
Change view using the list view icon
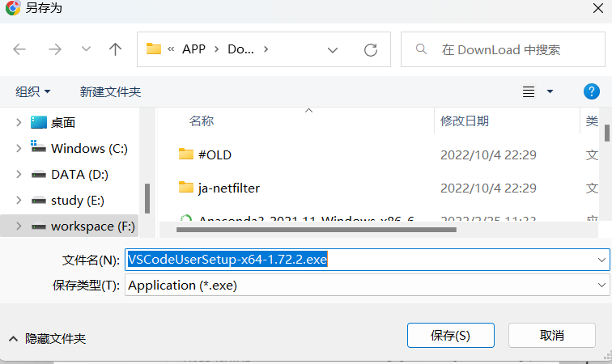(x=529, y=91)
